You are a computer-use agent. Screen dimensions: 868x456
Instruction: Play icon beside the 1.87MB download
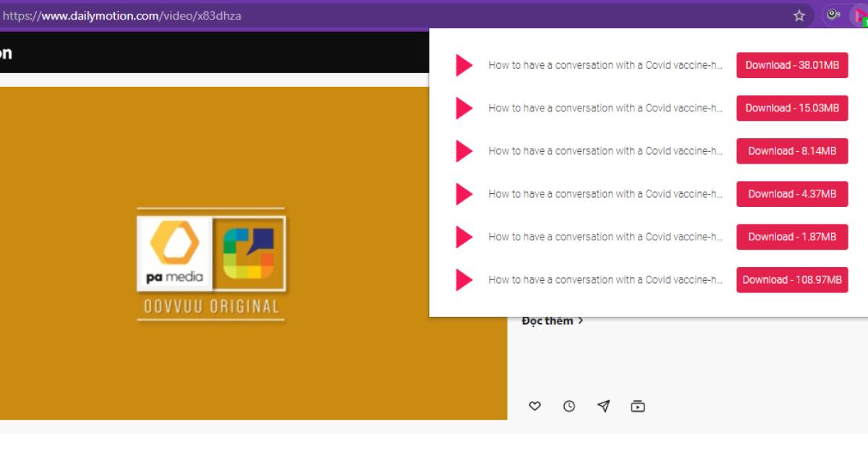(x=464, y=237)
